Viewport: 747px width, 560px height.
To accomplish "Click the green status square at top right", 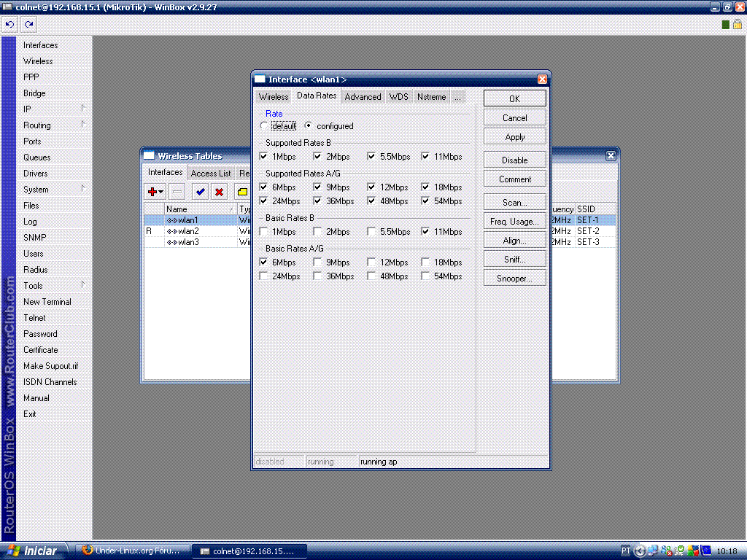I will click(726, 25).
